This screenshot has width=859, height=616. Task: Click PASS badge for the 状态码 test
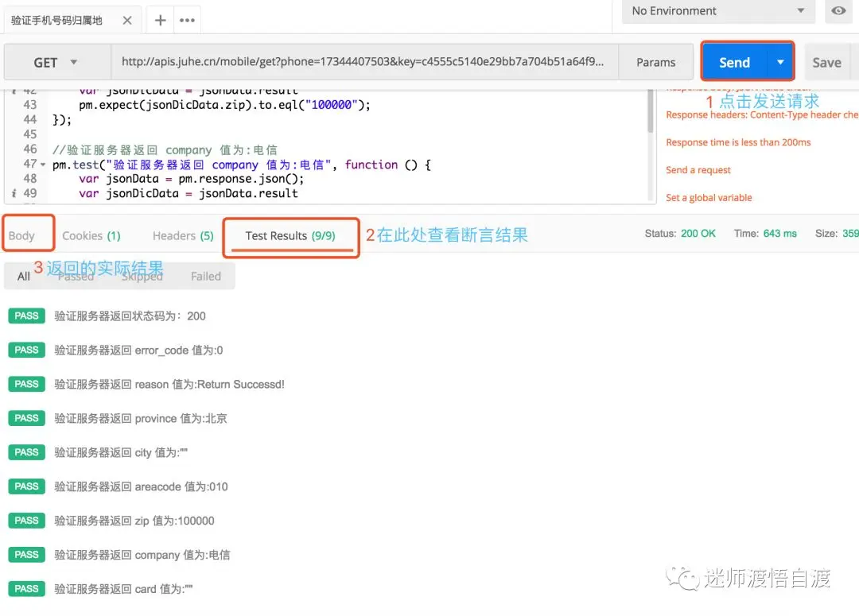[26, 316]
